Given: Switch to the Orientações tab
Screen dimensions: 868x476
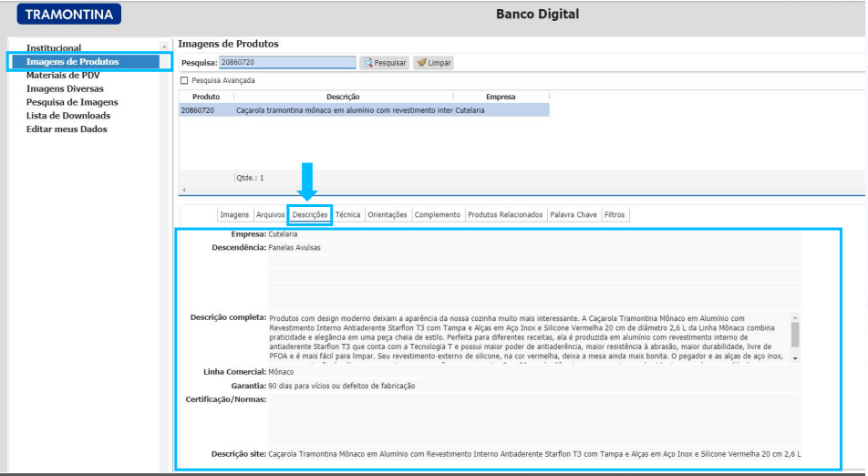Looking at the screenshot, I should pyautogui.click(x=387, y=215).
